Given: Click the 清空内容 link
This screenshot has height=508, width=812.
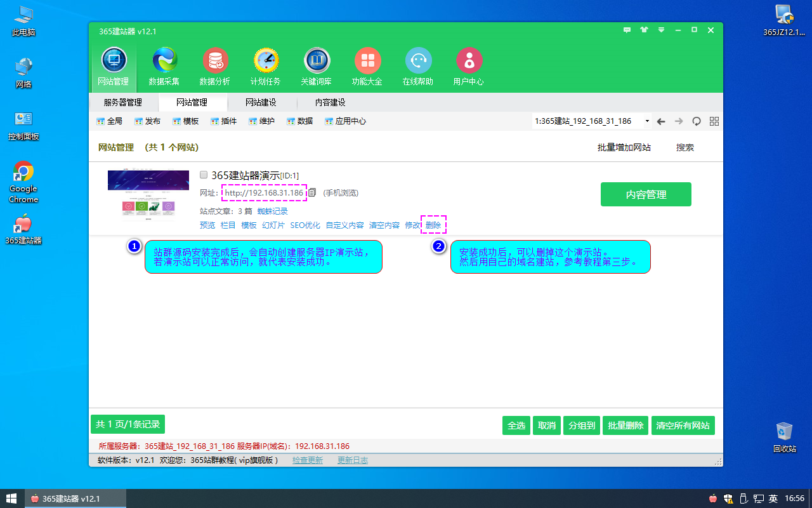Looking at the screenshot, I should click(384, 225).
